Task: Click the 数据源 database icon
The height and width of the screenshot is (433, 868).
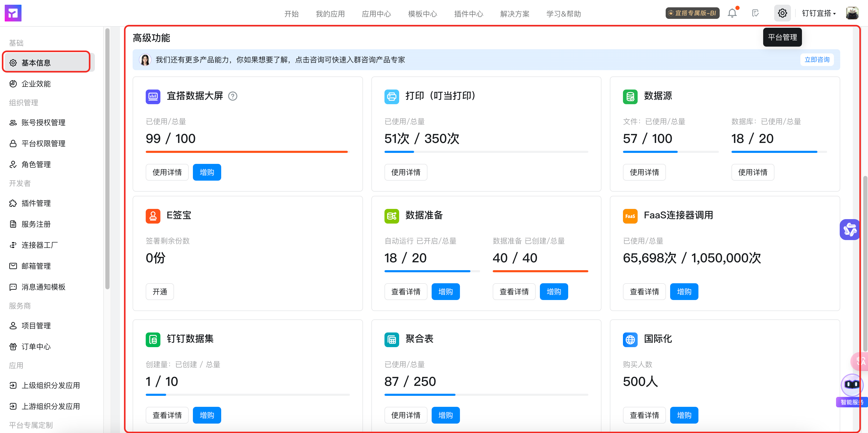Action: pyautogui.click(x=630, y=96)
